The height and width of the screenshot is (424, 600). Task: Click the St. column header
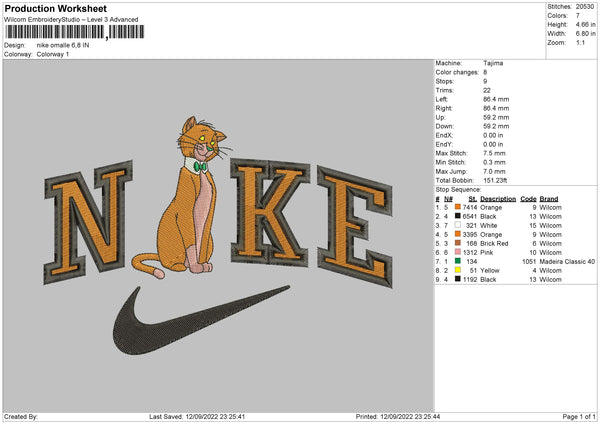pos(473,199)
